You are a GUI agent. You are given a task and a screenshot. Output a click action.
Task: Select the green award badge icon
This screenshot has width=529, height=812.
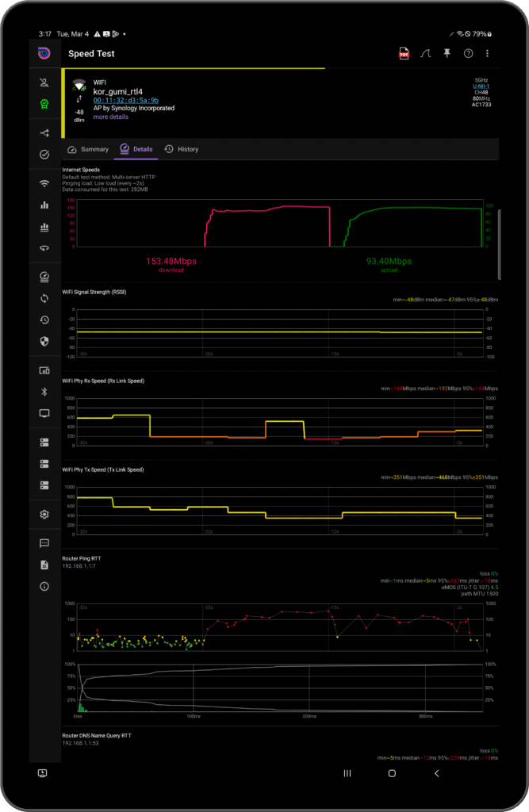pos(44,104)
